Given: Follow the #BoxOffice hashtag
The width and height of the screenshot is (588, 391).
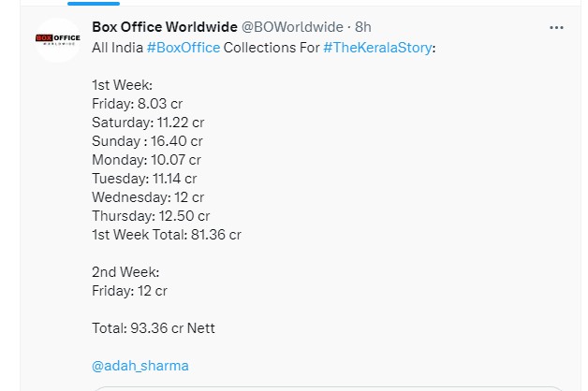Looking at the screenshot, I should [x=184, y=47].
